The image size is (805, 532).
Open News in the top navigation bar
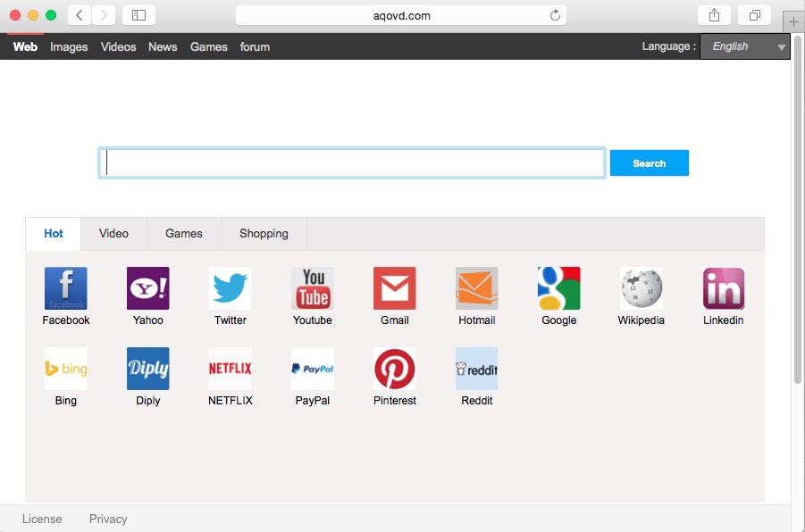163,46
